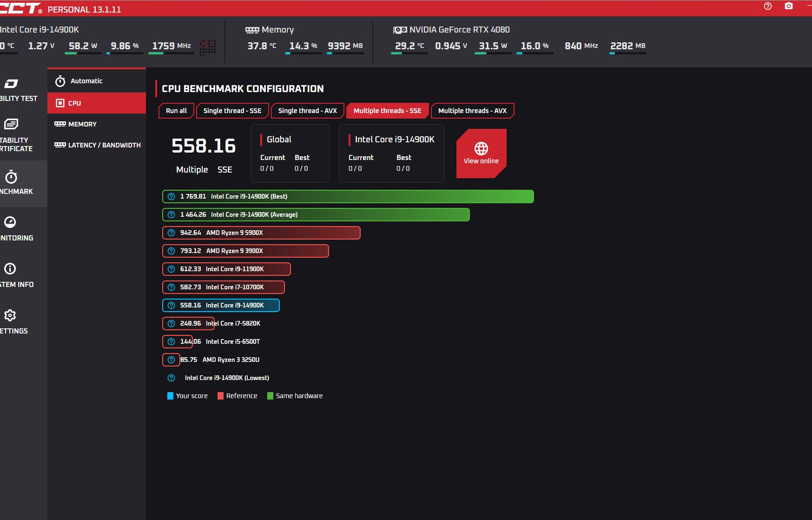Select the Benchmark sidebar icon
This screenshot has height=520, width=812.
coord(12,183)
